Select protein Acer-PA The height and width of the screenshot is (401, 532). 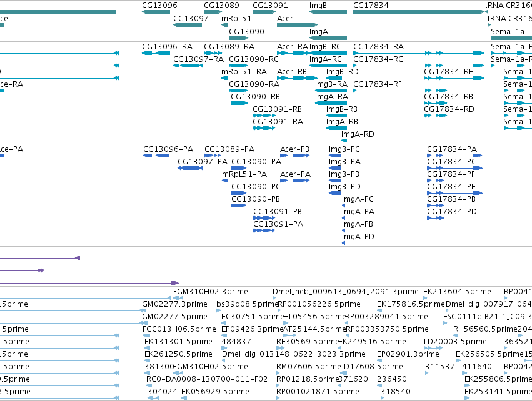[295, 174]
